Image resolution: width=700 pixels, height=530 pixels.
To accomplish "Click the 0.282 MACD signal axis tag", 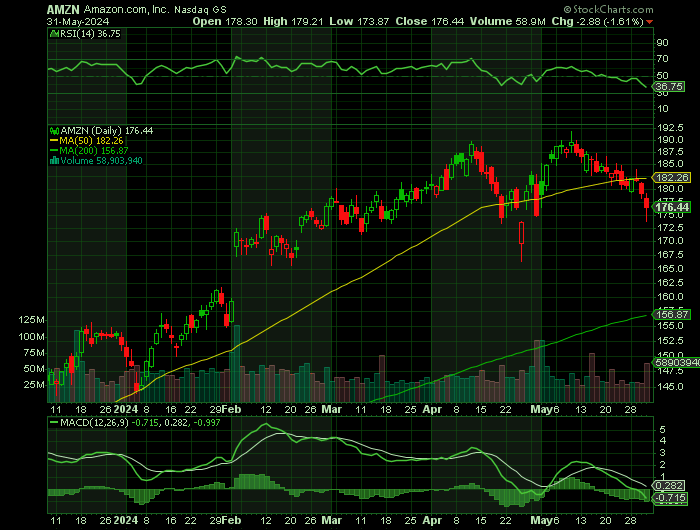I will (x=669, y=486).
